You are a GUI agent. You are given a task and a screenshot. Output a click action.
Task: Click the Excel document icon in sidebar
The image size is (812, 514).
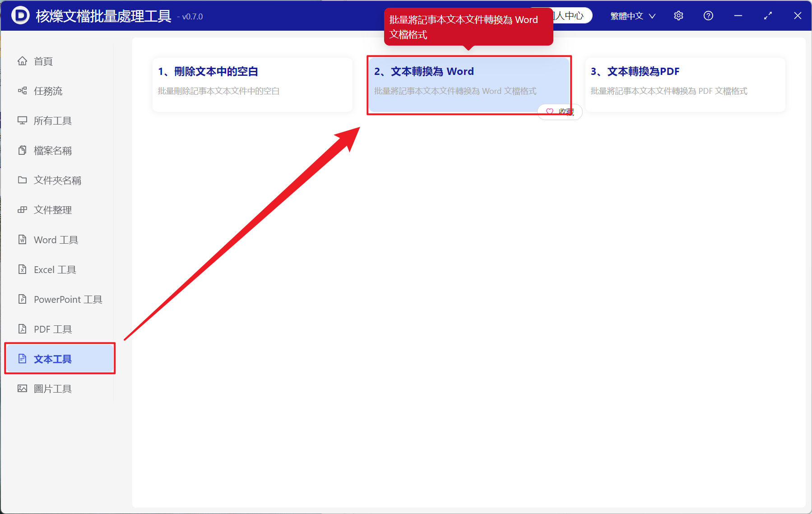point(22,269)
